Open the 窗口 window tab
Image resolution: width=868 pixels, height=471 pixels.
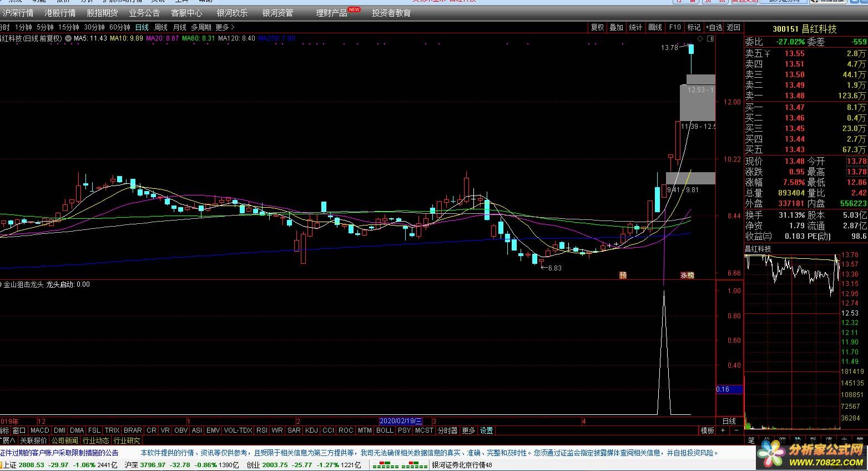point(19,430)
